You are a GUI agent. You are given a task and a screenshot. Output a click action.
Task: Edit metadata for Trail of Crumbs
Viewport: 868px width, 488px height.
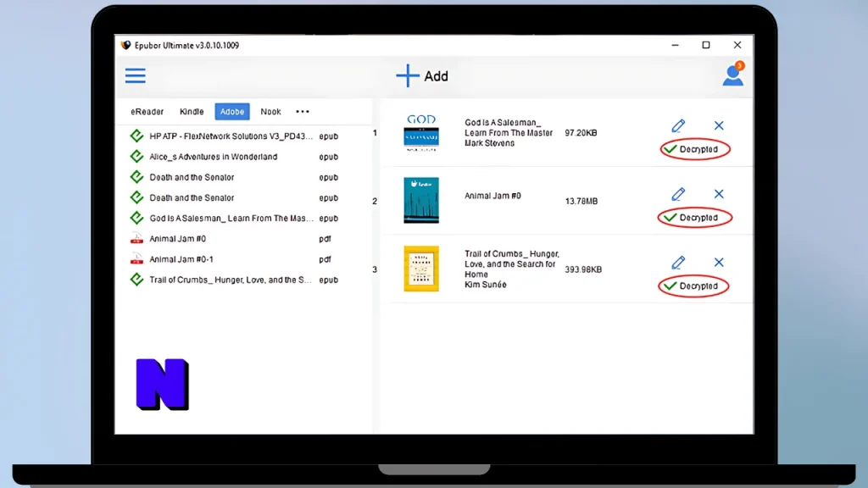678,263
